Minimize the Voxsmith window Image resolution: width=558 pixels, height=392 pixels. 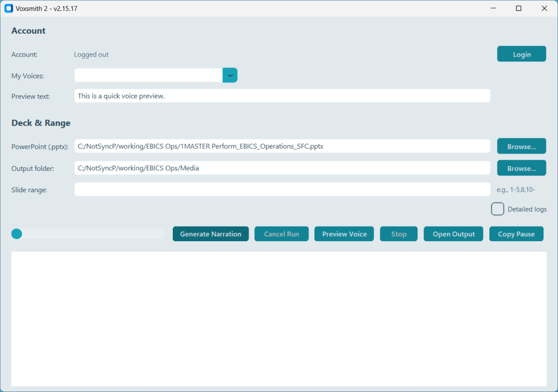pos(493,8)
